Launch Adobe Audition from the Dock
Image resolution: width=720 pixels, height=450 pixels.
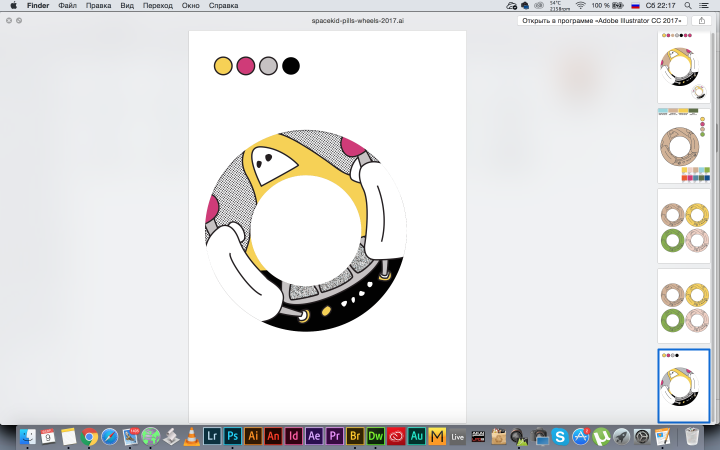416,436
